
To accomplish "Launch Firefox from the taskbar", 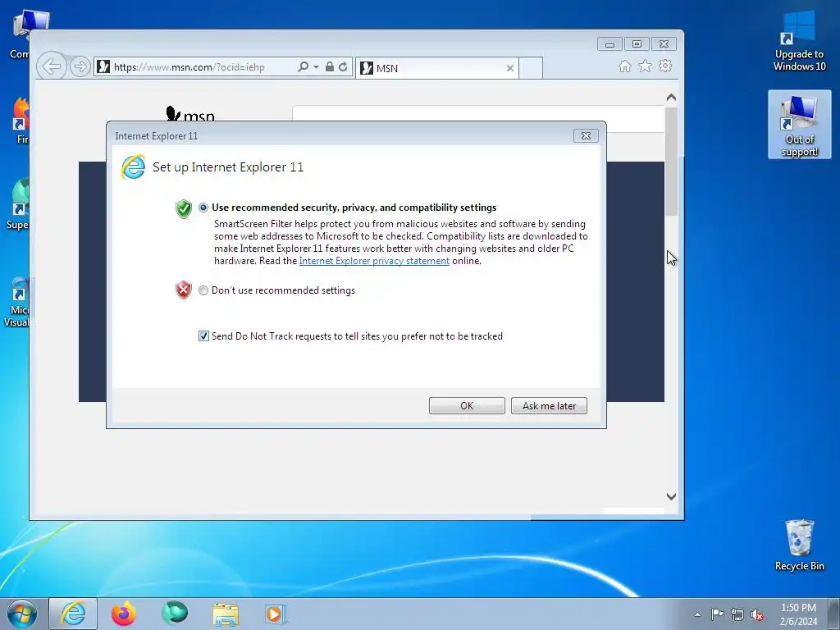I will tap(124, 614).
